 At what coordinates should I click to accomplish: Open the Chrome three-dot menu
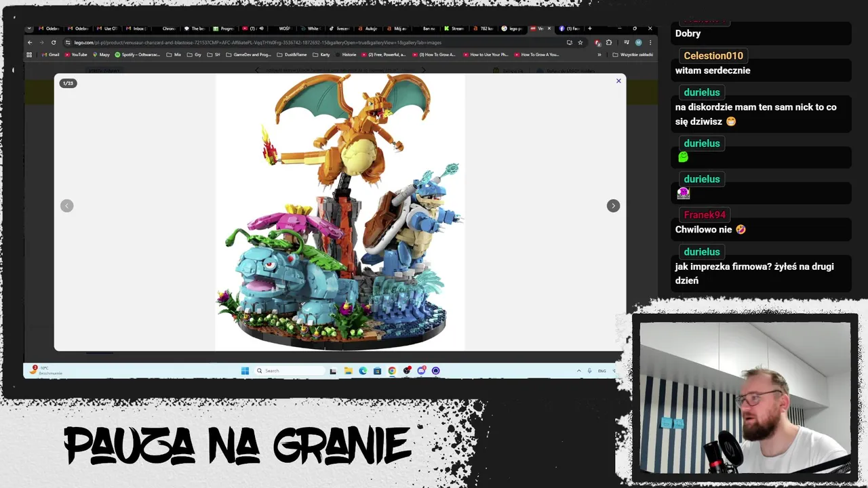[x=650, y=42]
